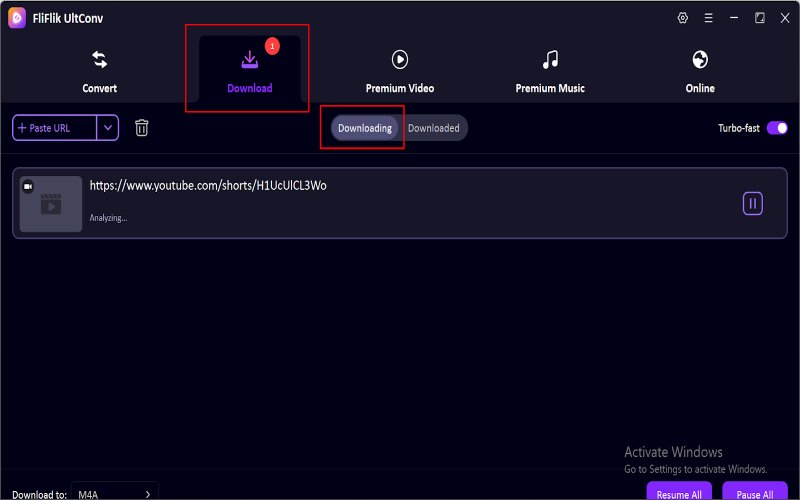The image size is (800, 500).
Task: Open the Premium Video tab
Action: (399, 71)
